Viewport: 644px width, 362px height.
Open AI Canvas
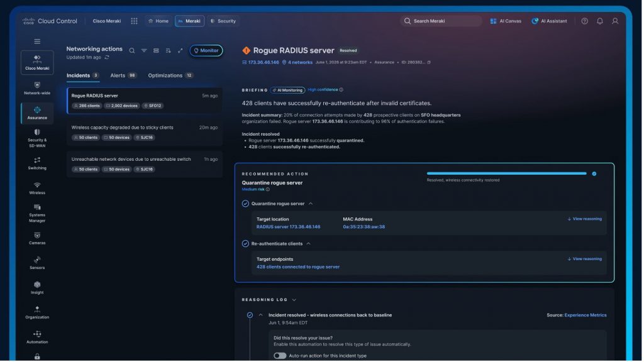pyautogui.click(x=506, y=21)
